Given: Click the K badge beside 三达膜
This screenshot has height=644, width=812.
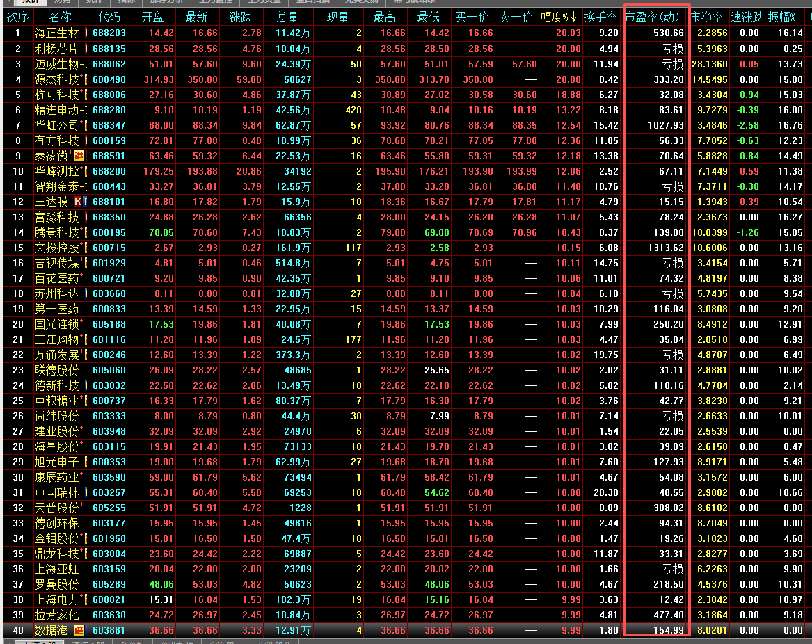Looking at the screenshot, I should (x=78, y=202).
